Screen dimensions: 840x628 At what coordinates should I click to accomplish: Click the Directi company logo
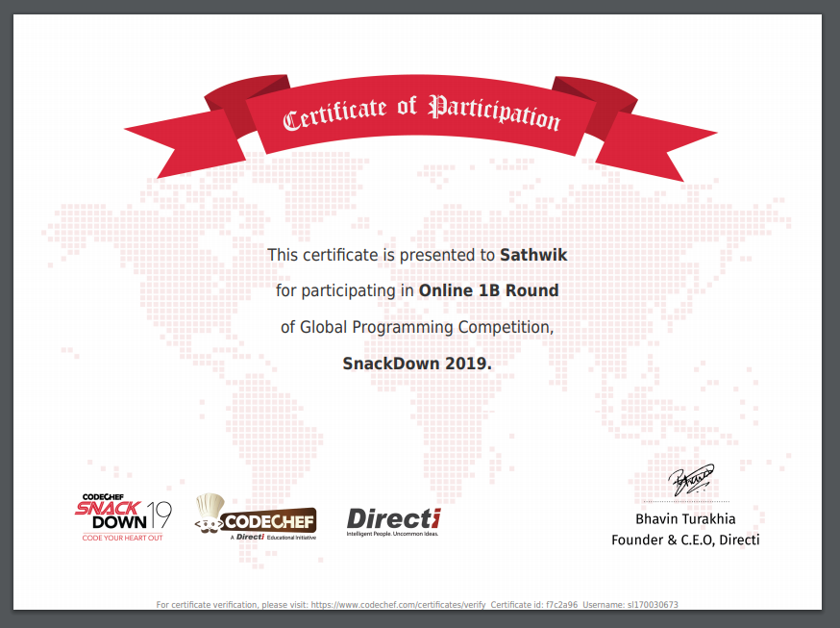[x=393, y=518]
